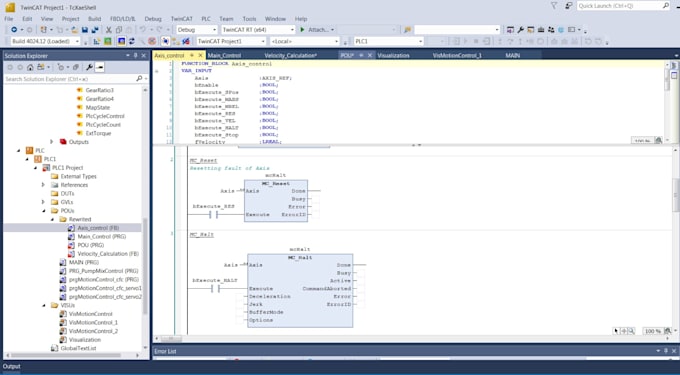Open the TwinCAT menu

click(181, 19)
